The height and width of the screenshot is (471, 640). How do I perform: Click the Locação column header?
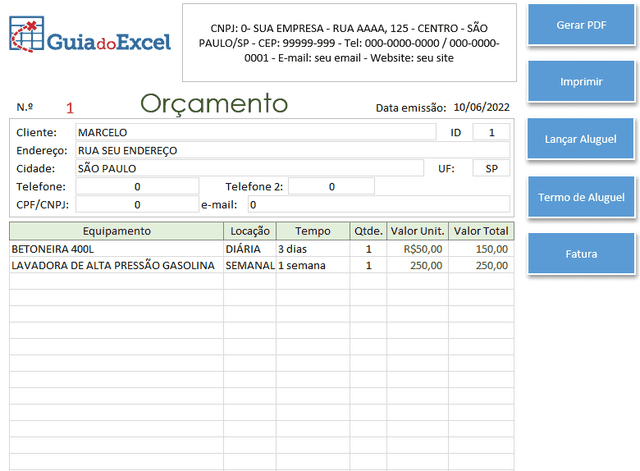pyautogui.click(x=250, y=231)
